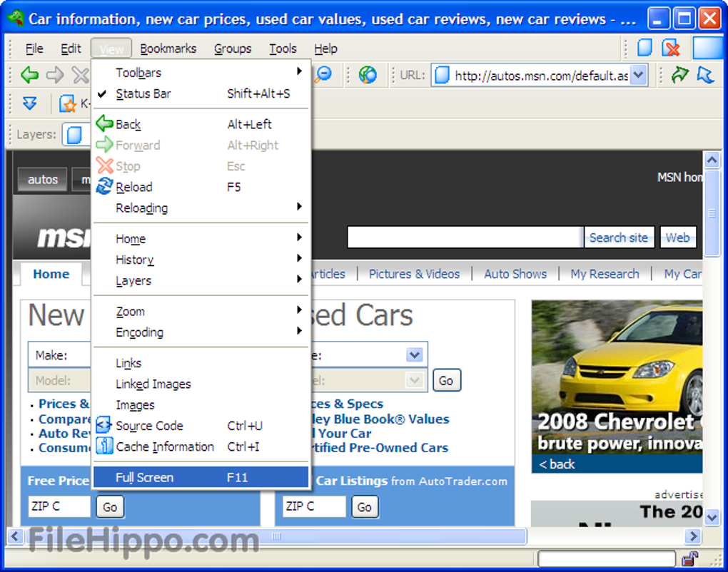728x572 pixels.
Task: Click the zoom out magnifier icon
Action: (x=324, y=74)
